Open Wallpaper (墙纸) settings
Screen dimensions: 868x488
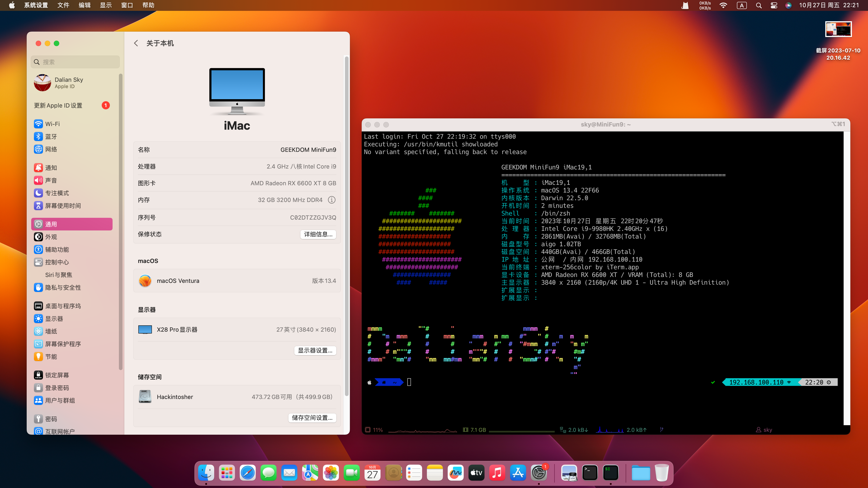(x=51, y=331)
